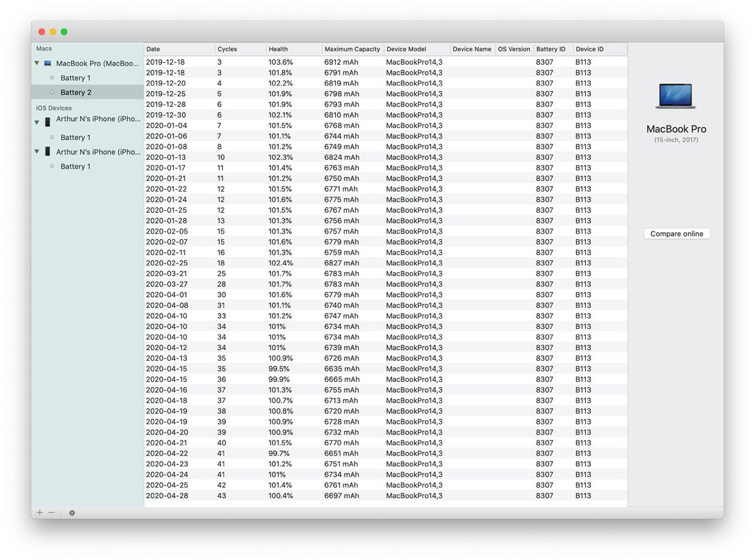755x560 pixels.
Task: Sort by the Date column header
Action: click(x=180, y=50)
